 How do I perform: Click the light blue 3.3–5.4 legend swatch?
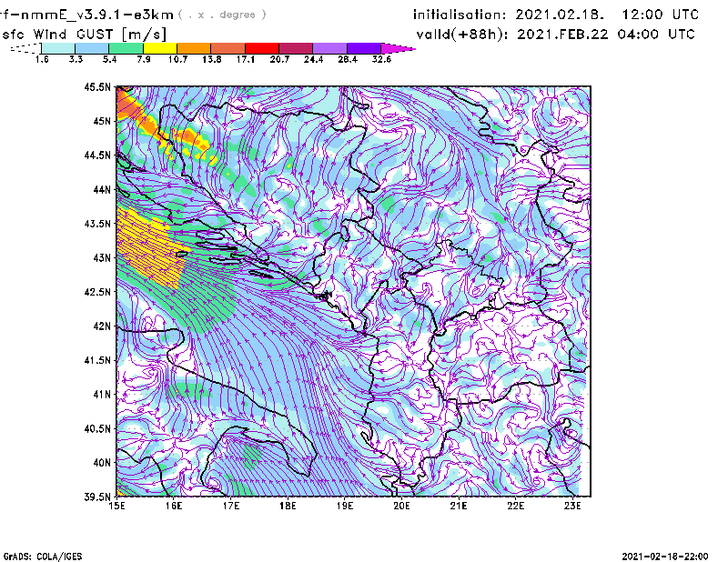(x=92, y=48)
